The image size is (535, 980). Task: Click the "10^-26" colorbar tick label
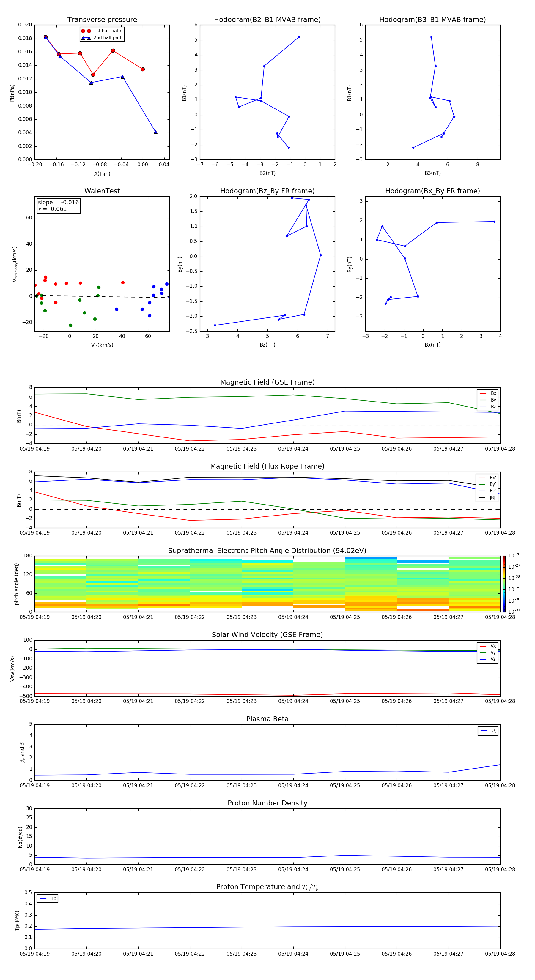(x=514, y=555)
